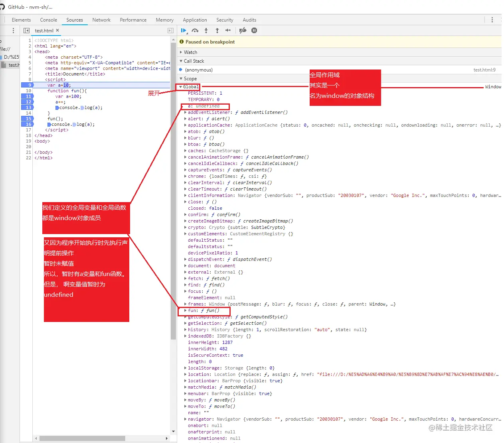Step out of the current function
This screenshot has height=443, width=504.
(x=217, y=30)
